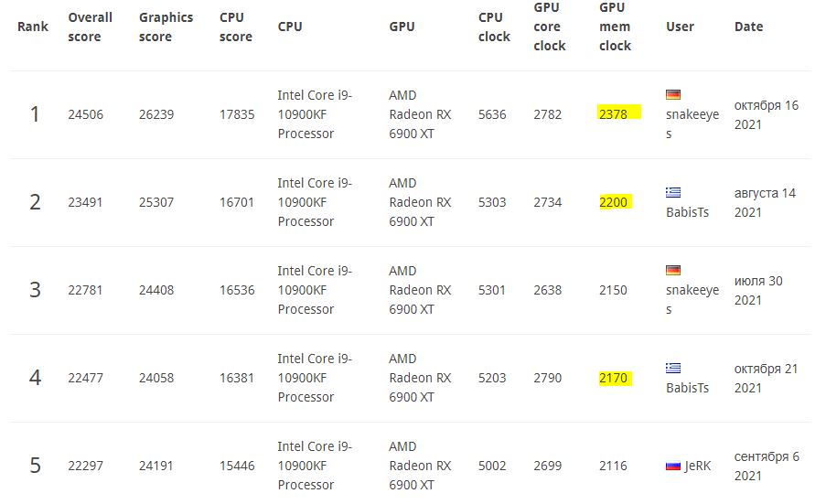Viewport: 826px width, 504px height.
Task: Click the GPU core clock column header
Action: click(x=550, y=27)
